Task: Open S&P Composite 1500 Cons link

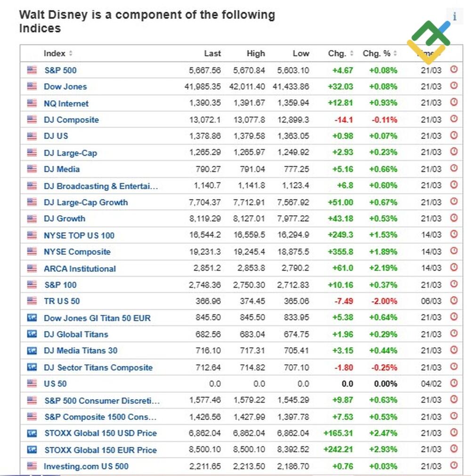Action: 100,417
